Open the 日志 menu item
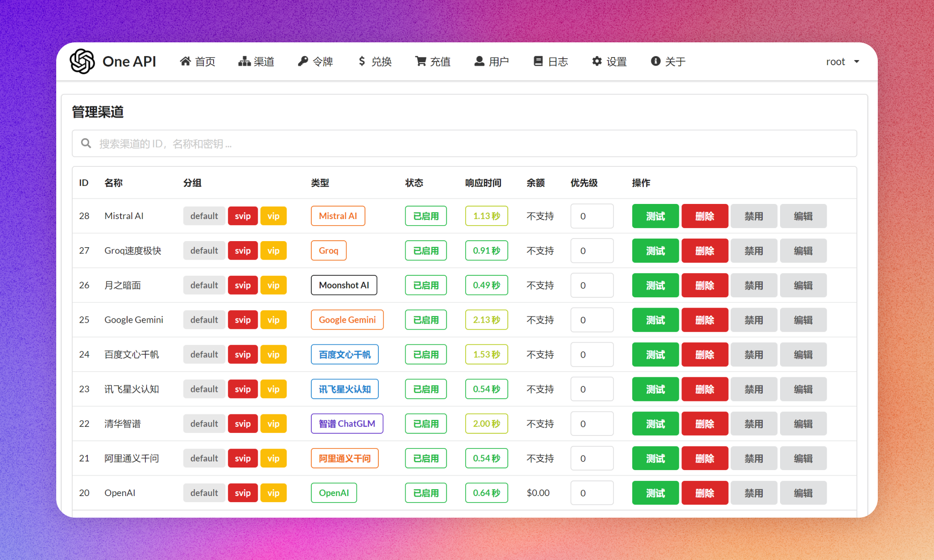 [550, 61]
